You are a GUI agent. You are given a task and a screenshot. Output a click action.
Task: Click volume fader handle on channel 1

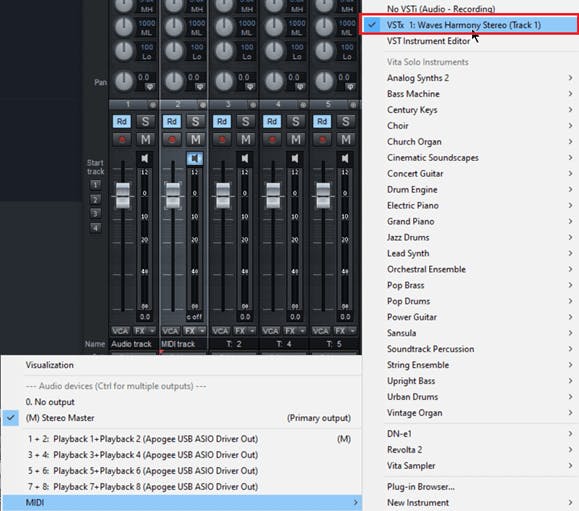click(123, 196)
